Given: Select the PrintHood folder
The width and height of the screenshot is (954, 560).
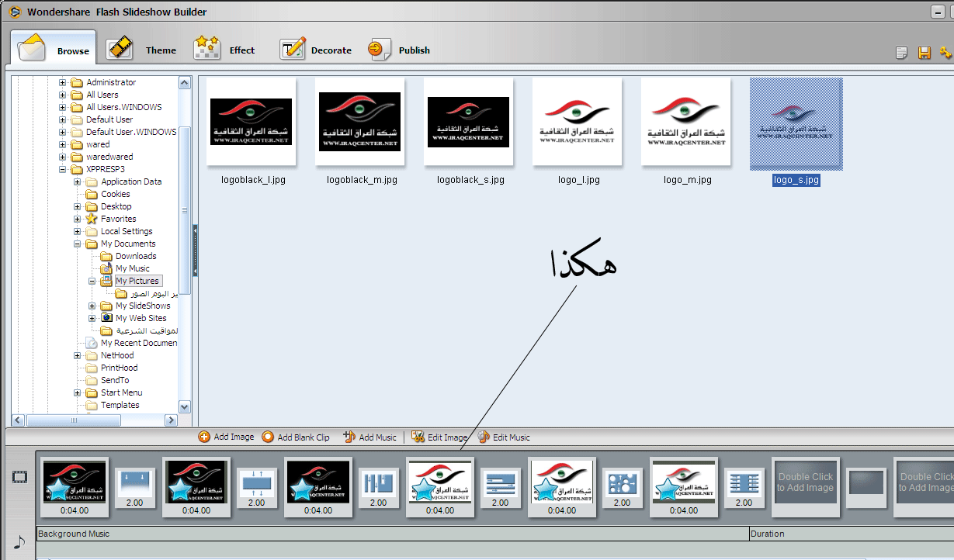Looking at the screenshot, I should [x=120, y=368].
